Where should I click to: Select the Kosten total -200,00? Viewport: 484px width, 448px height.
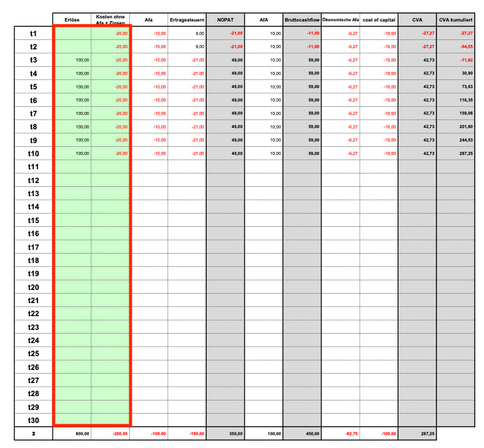coord(120,434)
